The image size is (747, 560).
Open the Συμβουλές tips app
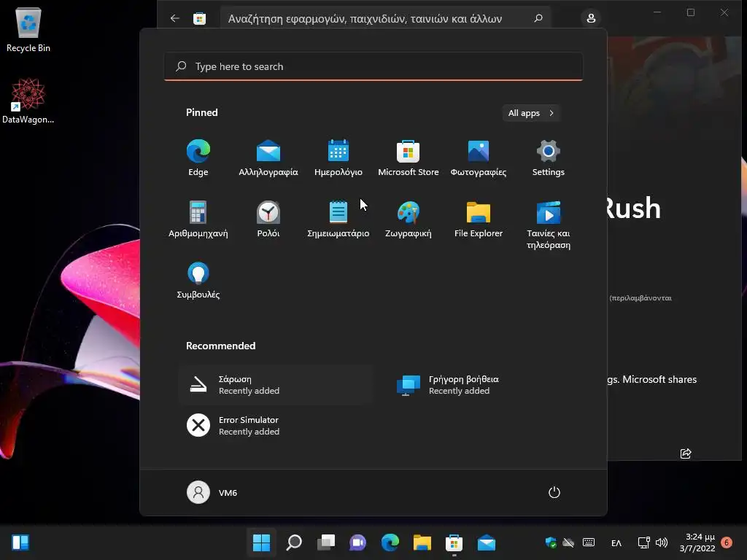[x=198, y=281]
